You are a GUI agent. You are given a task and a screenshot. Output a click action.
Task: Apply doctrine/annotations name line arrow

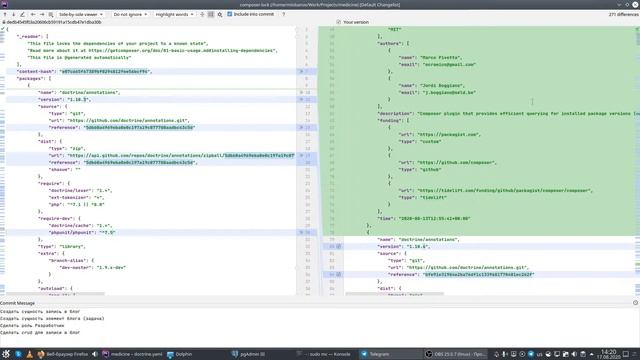pos(302,92)
